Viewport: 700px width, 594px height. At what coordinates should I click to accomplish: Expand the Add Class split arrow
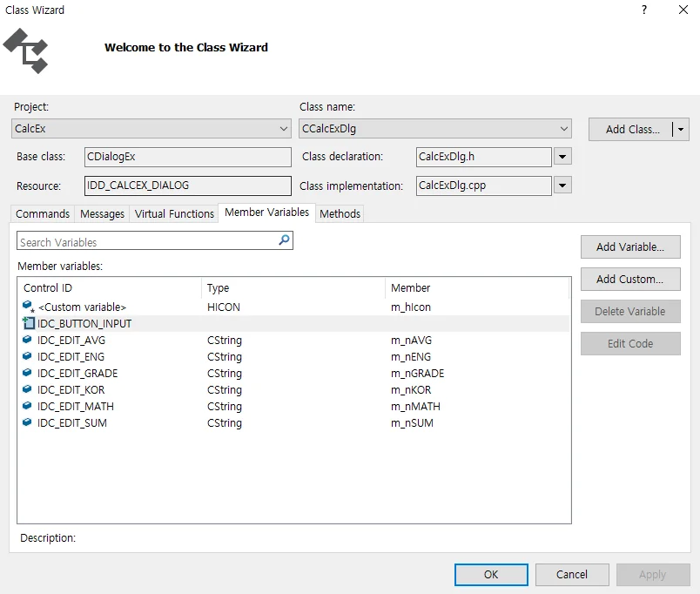click(x=681, y=130)
